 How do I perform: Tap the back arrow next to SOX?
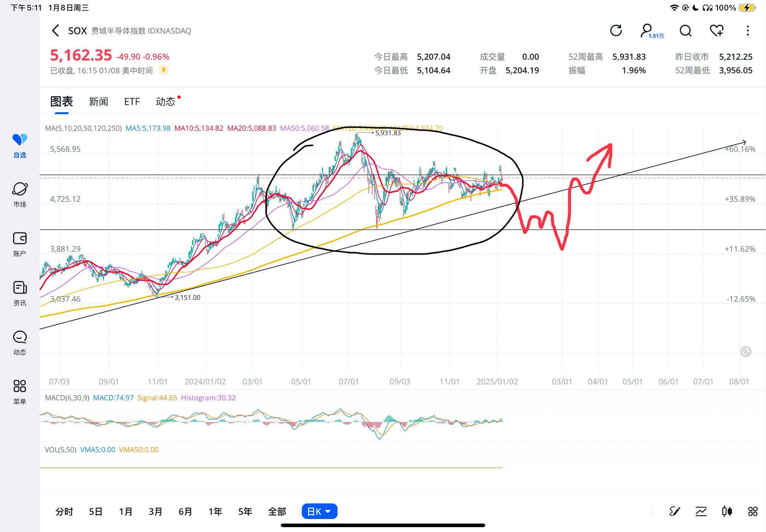tap(55, 31)
